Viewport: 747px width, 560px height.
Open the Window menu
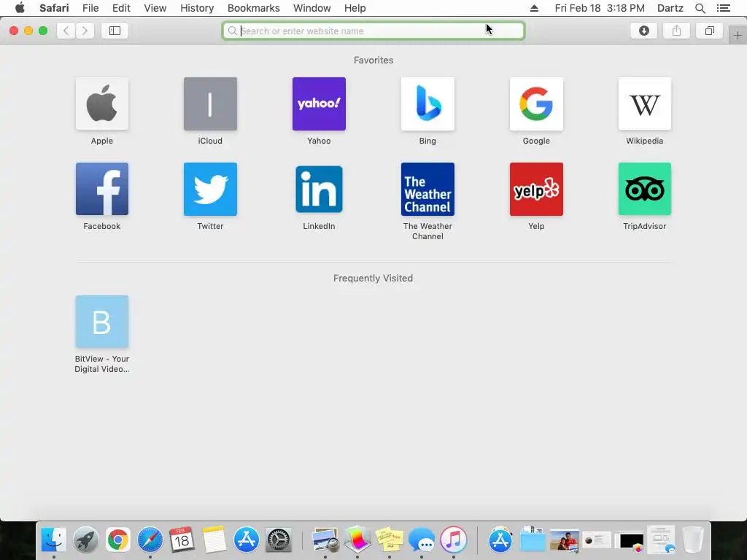(x=311, y=8)
